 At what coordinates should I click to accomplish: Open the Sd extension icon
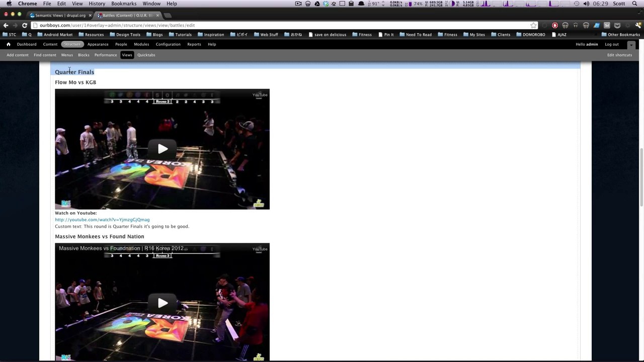pyautogui.click(x=607, y=25)
